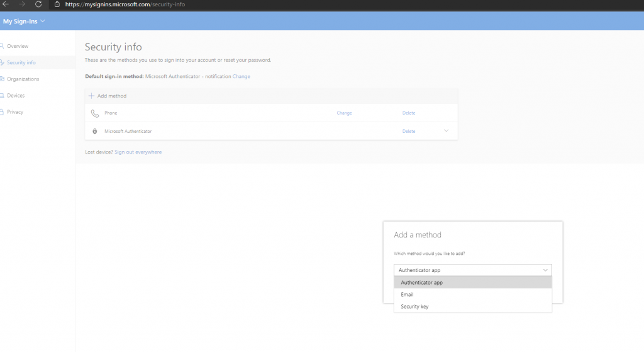Image resolution: width=644 pixels, height=352 pixels.
Task: Click the Phone method label
Action: coord(111,113)
